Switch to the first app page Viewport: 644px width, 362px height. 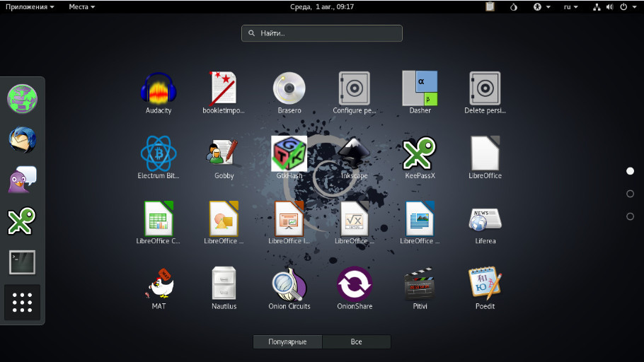(x=630, y=171)
